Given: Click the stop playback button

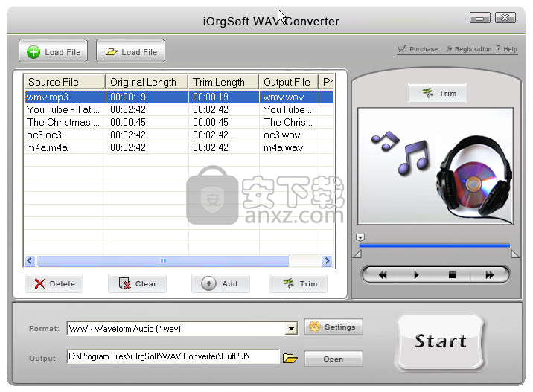Looking at the screenshot, I should (x=452, y=274).
